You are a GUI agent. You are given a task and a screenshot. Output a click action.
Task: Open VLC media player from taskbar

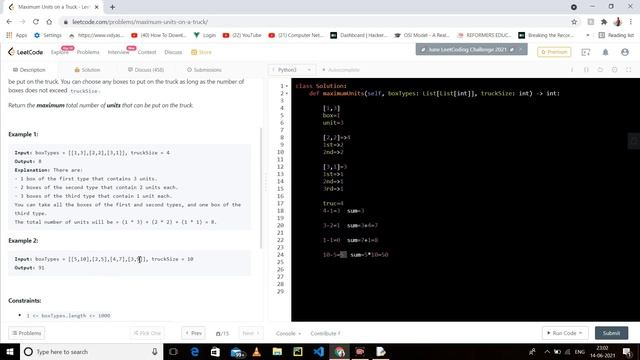pyautogui.click(x=256, y=351)
